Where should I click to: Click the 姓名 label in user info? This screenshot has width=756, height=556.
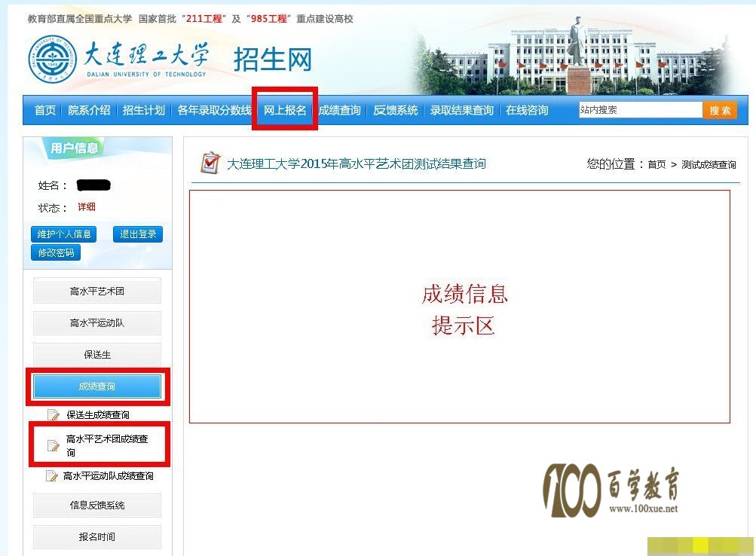[52, 185]
